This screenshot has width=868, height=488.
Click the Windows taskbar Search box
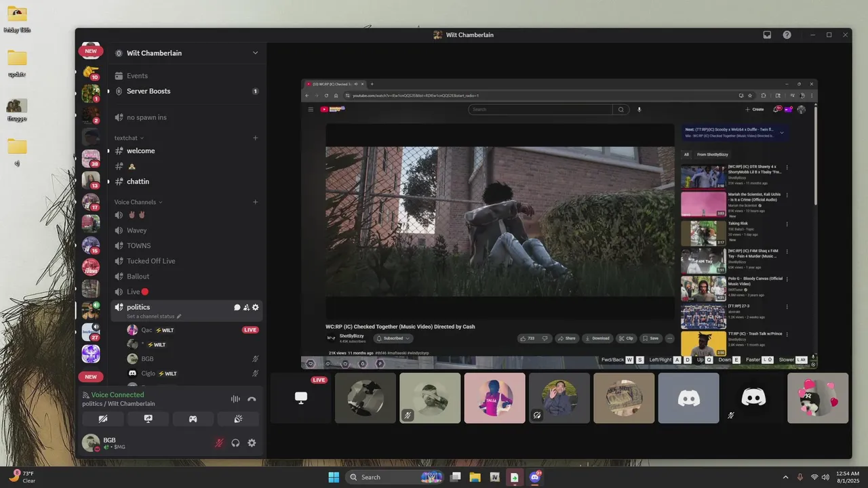coord(394,477)
